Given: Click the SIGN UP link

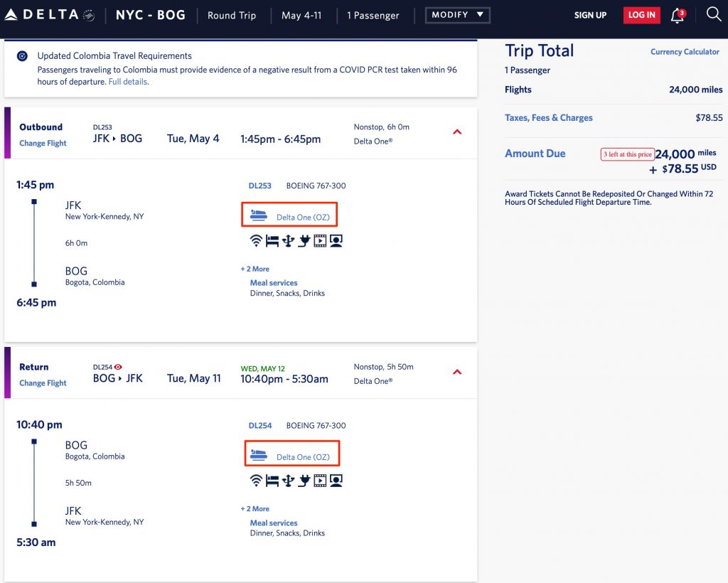Looking at the screenshot, I should 590,15.
